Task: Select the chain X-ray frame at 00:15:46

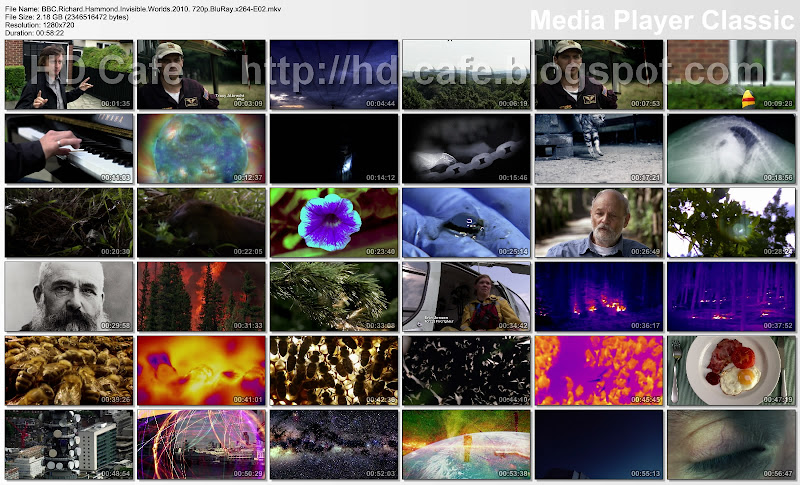Action: [466, 148]
